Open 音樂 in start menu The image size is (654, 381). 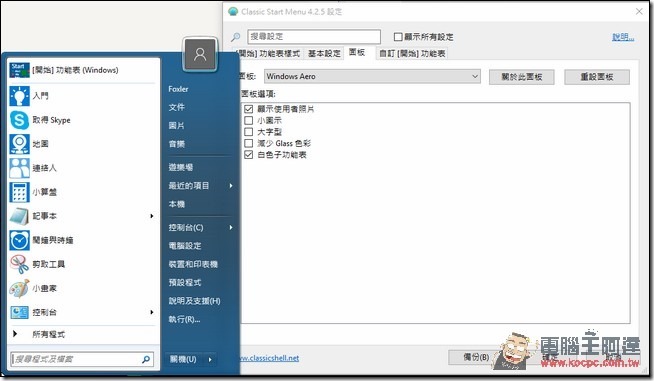tap(176, 144)
